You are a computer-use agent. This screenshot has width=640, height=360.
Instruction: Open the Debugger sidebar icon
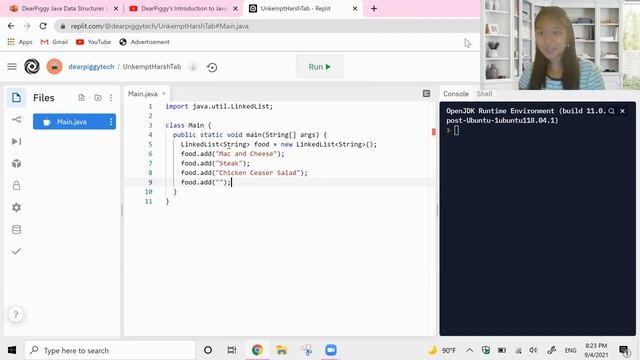pos(16,141)
